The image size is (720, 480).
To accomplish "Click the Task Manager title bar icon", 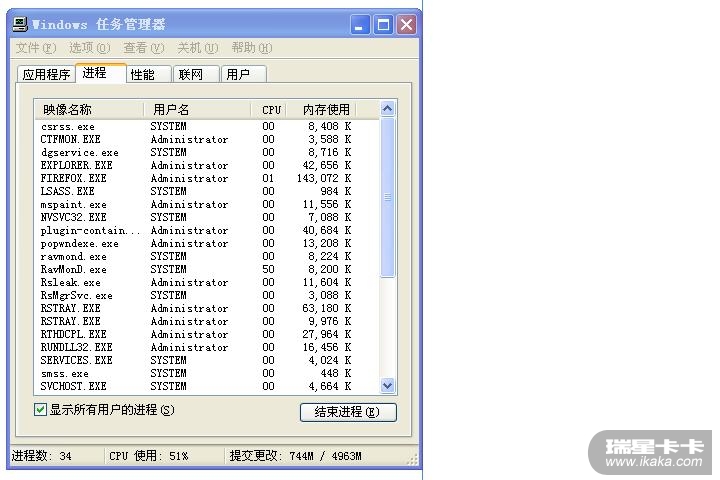I will [20, 24].
